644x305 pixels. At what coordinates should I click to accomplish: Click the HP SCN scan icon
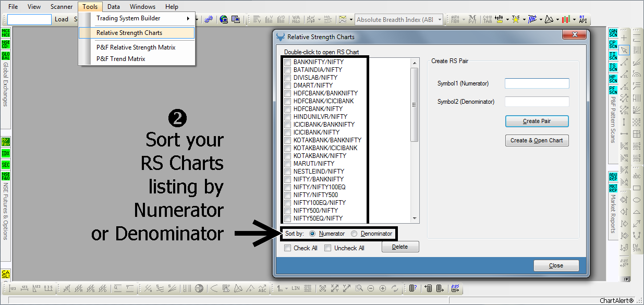(x=613, y=78)
